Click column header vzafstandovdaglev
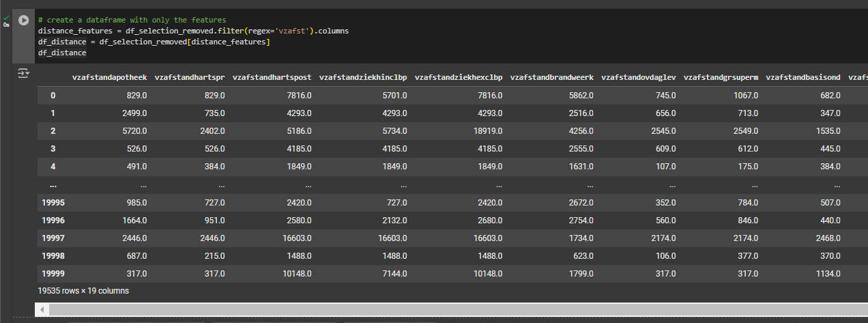The height and width of the screenshot is (323, 868). (639, 77)
